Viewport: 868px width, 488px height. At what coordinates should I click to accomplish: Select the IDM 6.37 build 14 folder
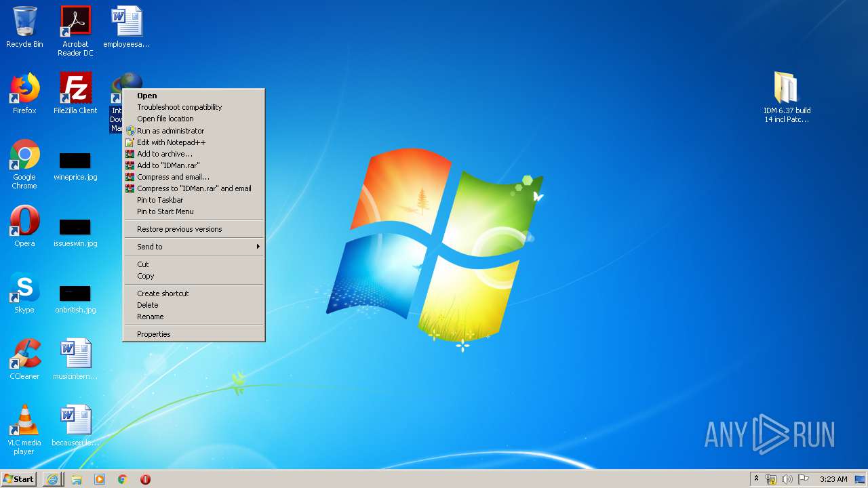tap(787, 98)
